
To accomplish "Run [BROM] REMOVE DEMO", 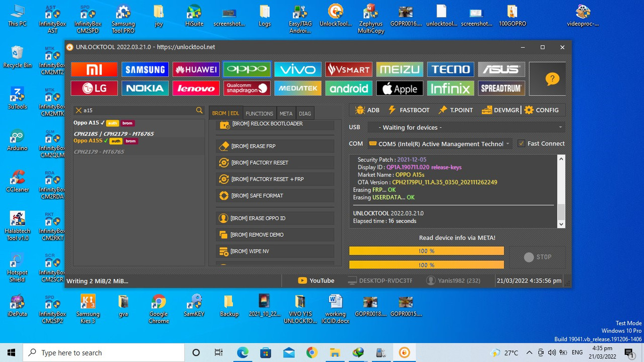I will [275, 235].
